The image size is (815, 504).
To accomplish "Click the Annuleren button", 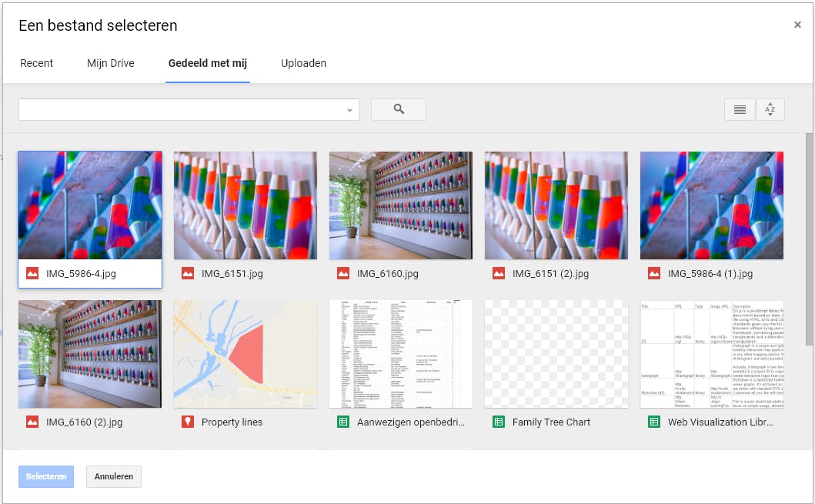I will pyautogui.click(x=114, y=476).
